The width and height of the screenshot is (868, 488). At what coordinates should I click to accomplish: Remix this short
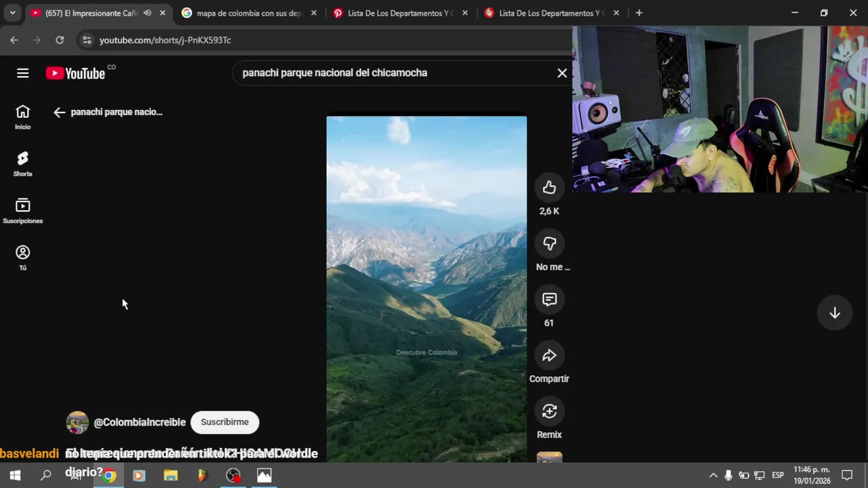tap(549, 411)
